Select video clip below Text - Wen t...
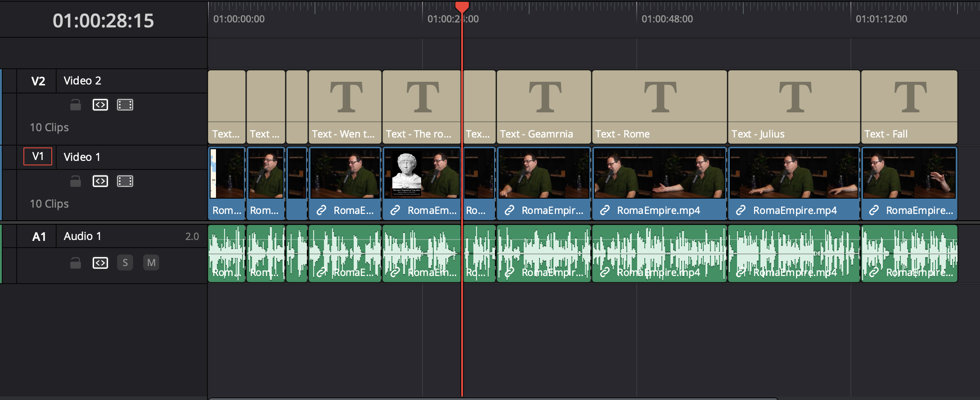Screen dimensions: 980x400 click(x=345, y=183)
